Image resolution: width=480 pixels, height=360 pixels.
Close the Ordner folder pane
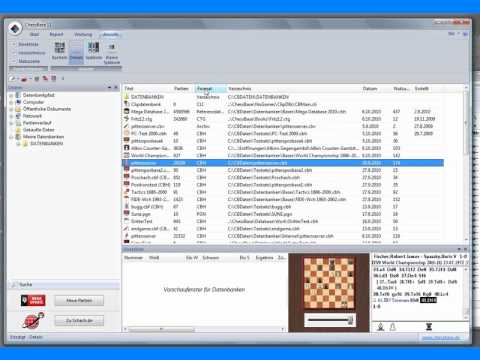tap(116, 88)
